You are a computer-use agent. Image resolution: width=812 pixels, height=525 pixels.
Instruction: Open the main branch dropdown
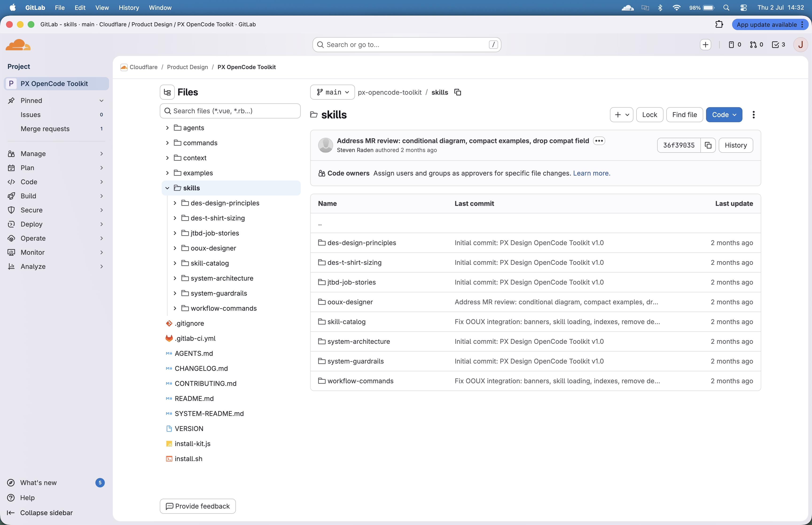(332, 92)
